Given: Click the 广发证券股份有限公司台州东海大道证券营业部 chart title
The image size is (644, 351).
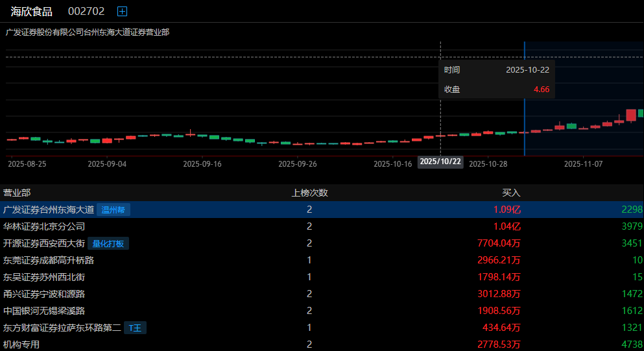Looking at the screenshot, I should [88, 32].
